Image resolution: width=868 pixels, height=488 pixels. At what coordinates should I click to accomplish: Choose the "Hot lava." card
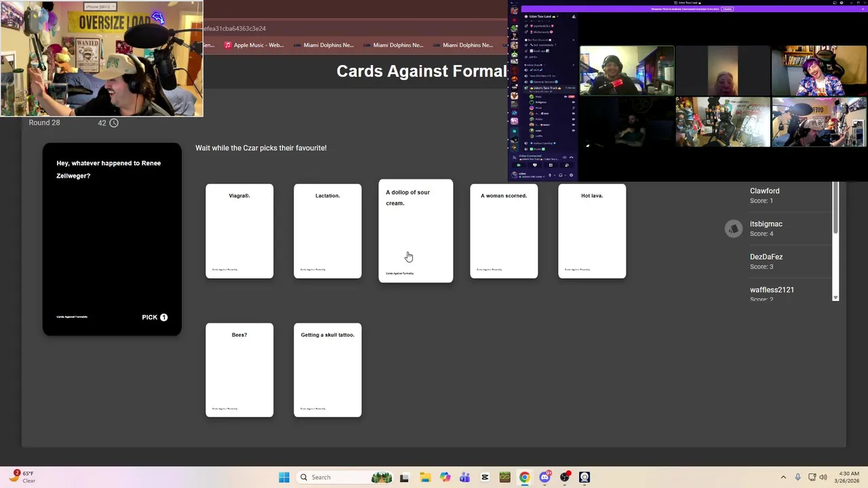[592, 231]
